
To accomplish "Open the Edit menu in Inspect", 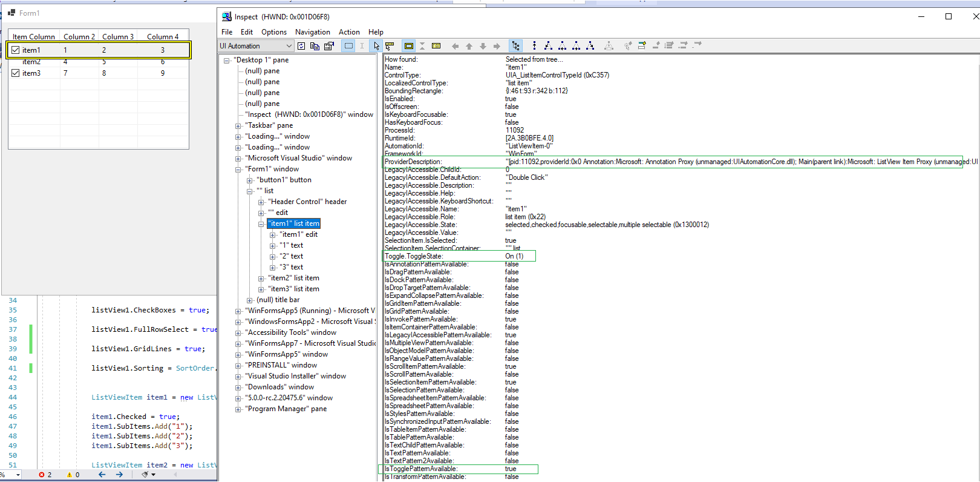I will coord(247,32).
